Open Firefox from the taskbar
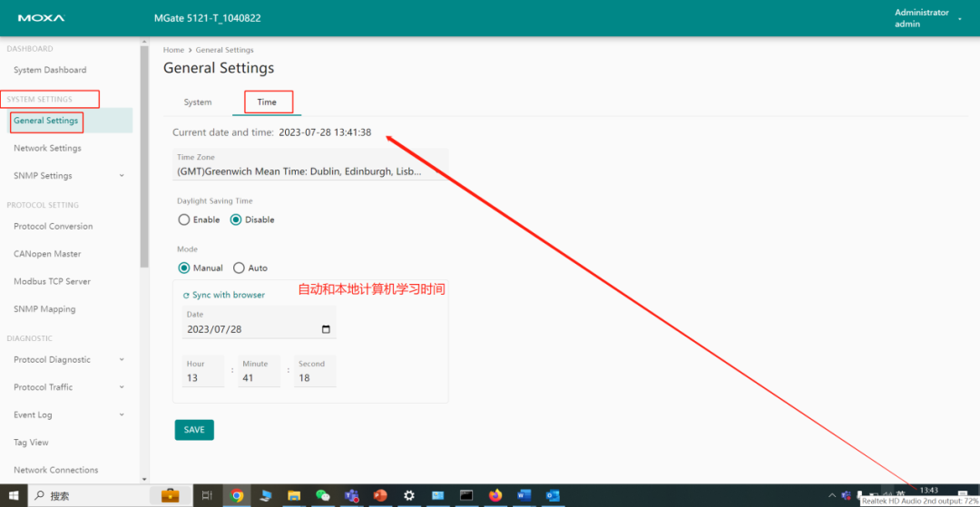 (x=495, y=496)
